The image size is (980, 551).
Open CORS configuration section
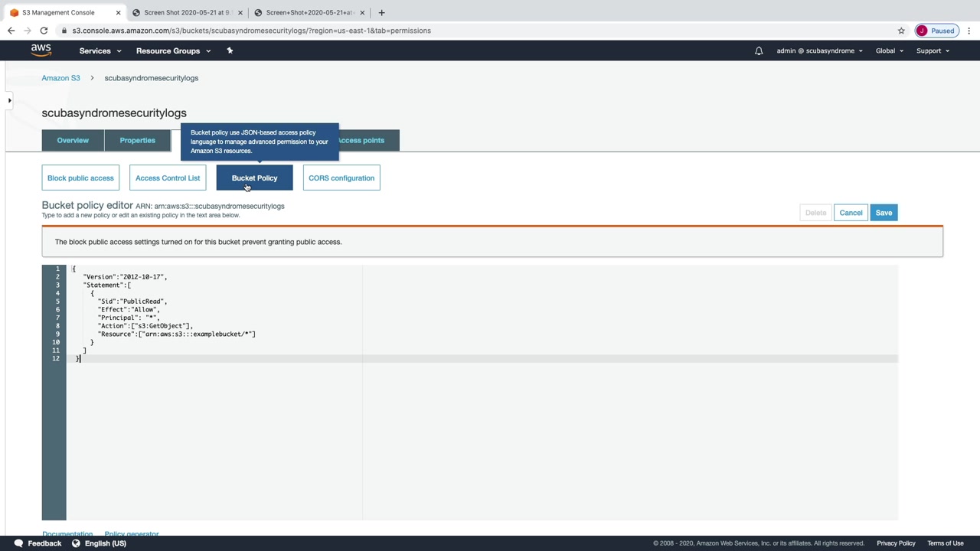coord(341,178)
